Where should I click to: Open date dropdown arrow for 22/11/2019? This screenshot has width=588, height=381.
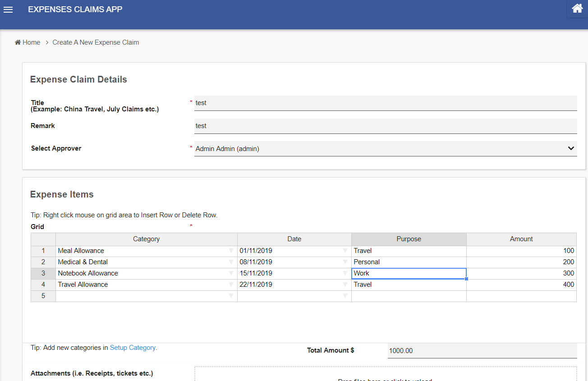[x=345, y=285]
